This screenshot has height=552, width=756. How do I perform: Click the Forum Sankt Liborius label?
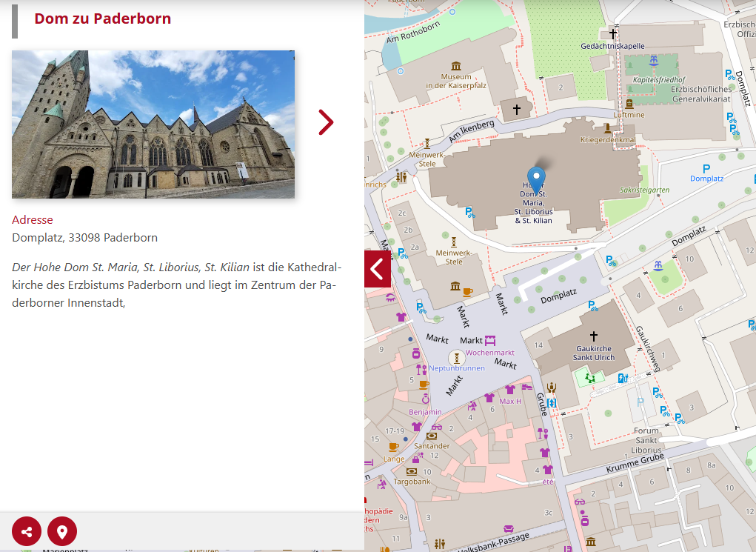click(646, 440)
